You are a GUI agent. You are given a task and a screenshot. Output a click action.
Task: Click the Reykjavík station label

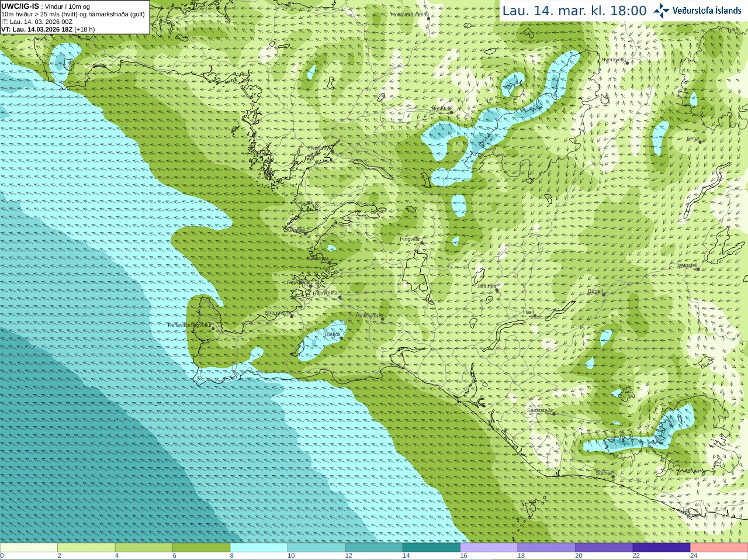[299, 282]
